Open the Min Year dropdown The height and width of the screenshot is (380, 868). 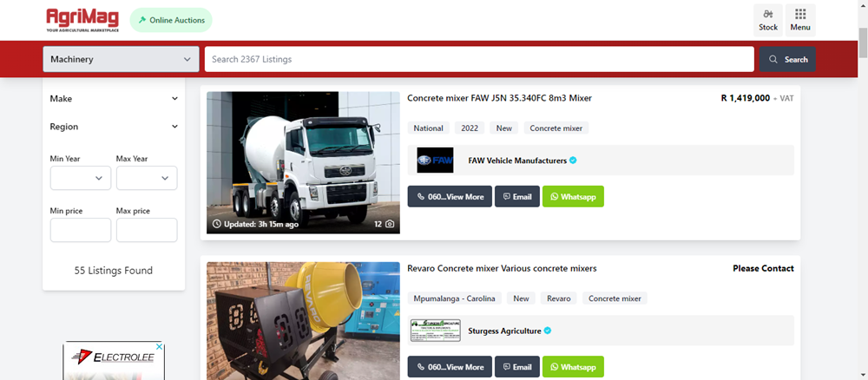[x=81, y=178]
